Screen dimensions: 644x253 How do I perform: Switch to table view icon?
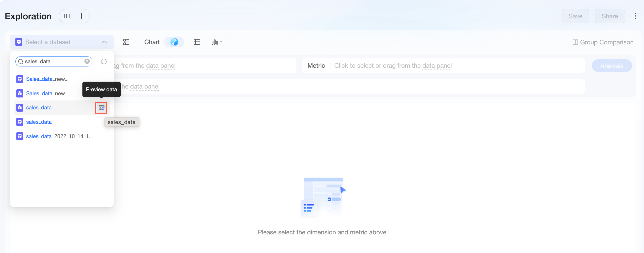pyautogui.click(x=197, y=42)
